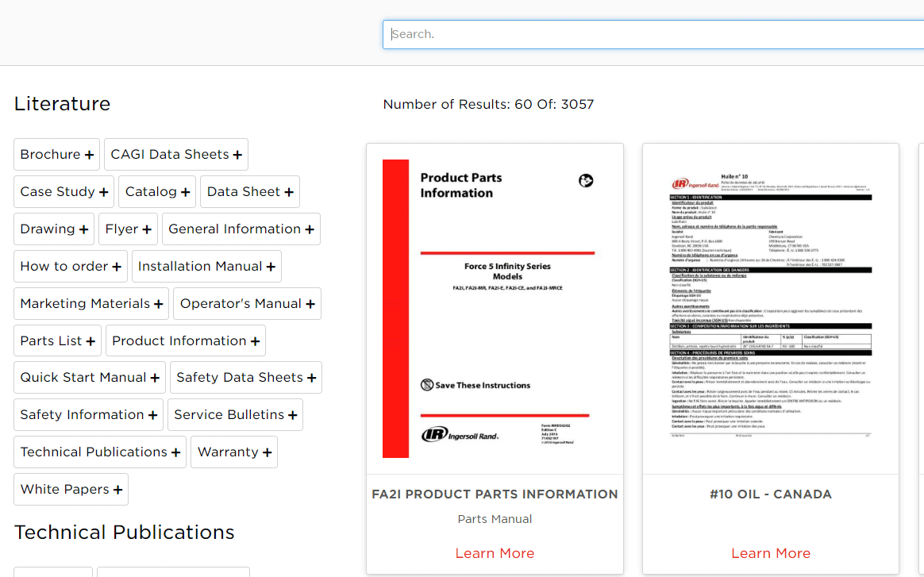The width and height of the screenshot is (924, 577).
Task: Choose the Operator's Manual filter
Action: click(x=247, y=303)
